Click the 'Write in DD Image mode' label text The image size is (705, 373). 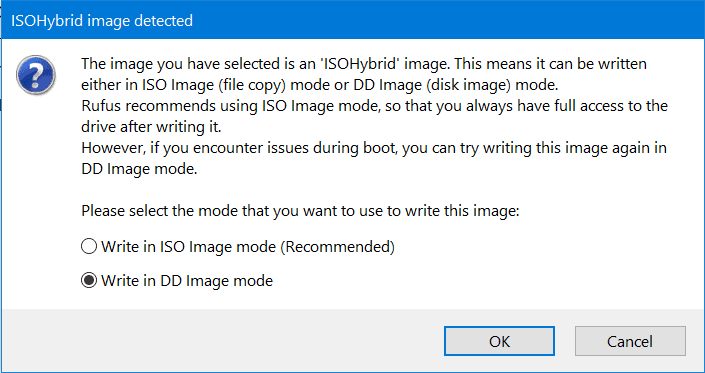click(x=187, y=281)
